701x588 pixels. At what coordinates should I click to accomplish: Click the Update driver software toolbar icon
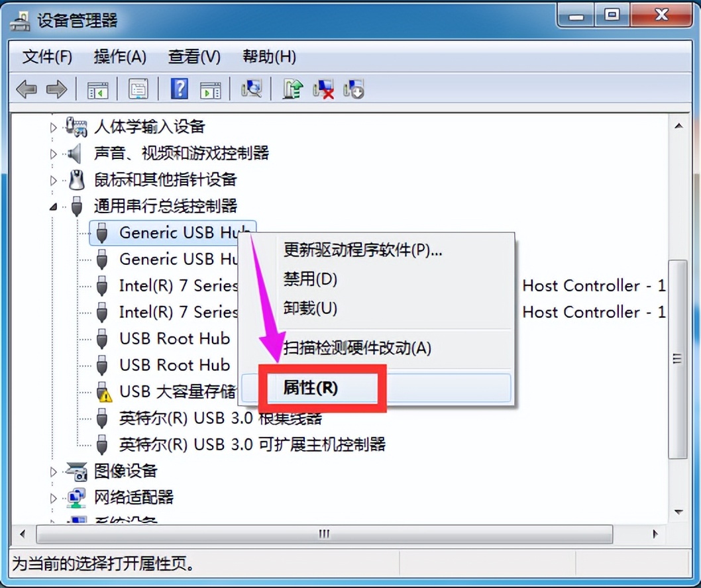point(293,89)
